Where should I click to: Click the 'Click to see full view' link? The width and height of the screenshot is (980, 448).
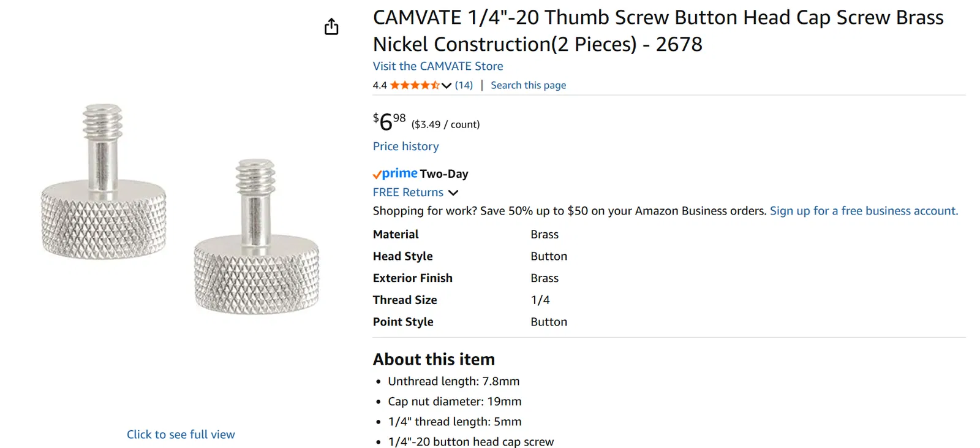(181, 435)
